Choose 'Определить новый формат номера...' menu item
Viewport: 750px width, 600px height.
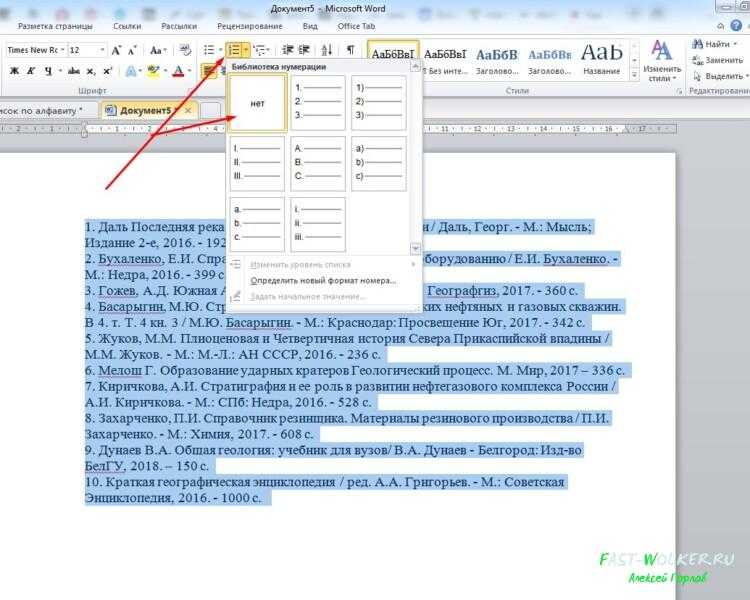(x=323, y=280)
